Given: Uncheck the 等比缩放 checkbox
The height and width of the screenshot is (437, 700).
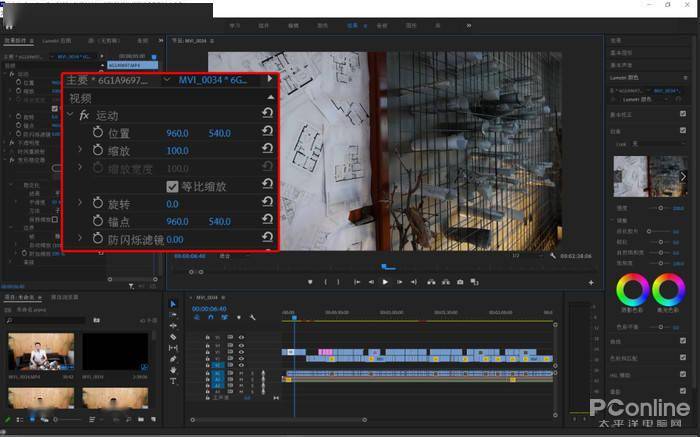Looking at the screenshot, I should (x=172, y=187).
